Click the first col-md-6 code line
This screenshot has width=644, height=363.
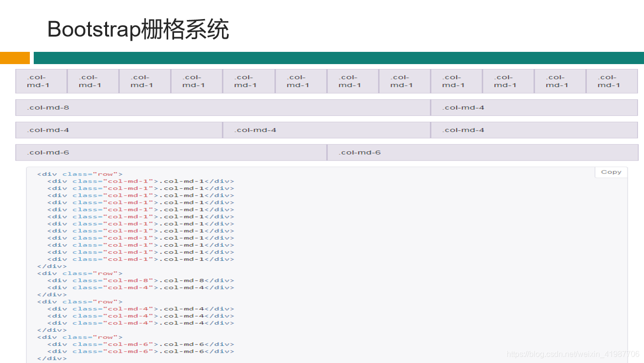coord(141,344)
